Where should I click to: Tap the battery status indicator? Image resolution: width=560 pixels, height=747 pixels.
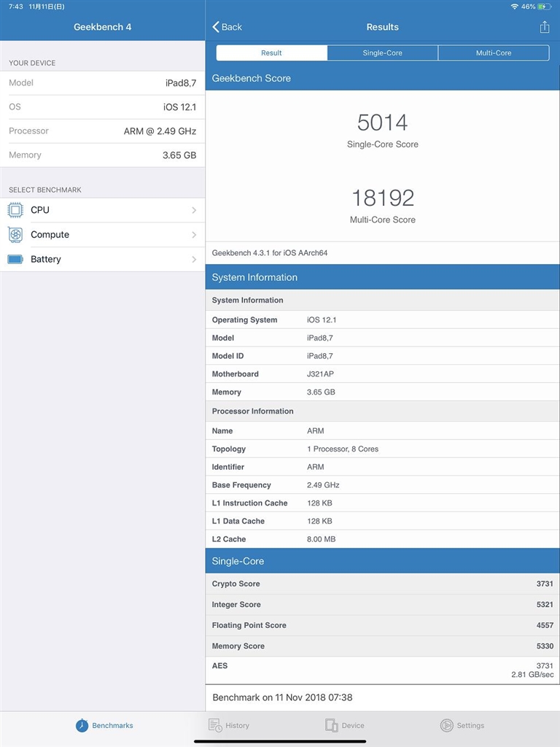544,7
